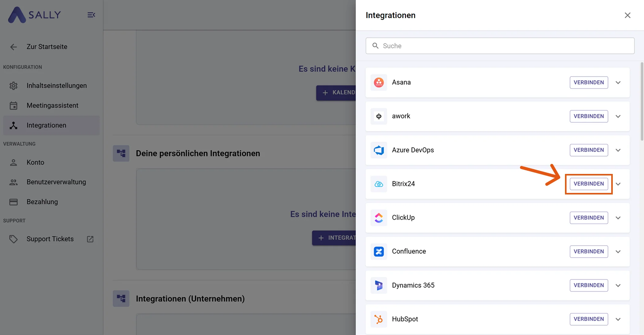Click the Meetingassistent calendar icon
This screenshot has height=335, width=644.
[x=13, y=105]
